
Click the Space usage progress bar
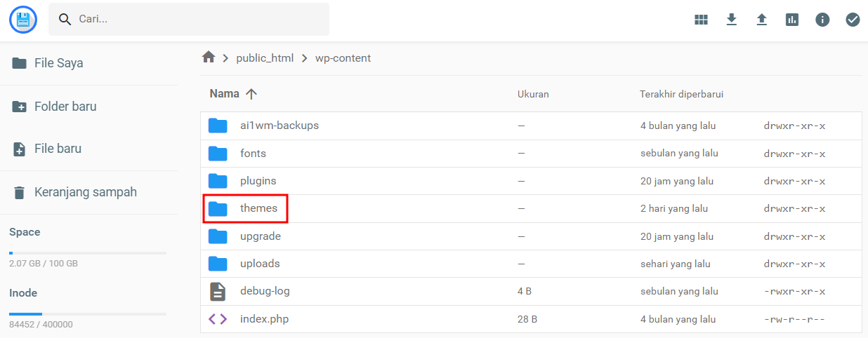click(88, 252)
